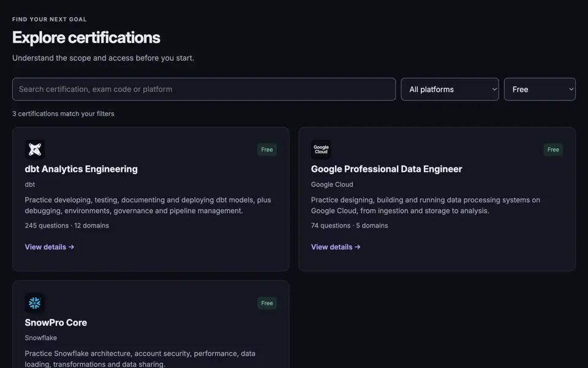Click the Snowflake logo icon

[35, 303]
